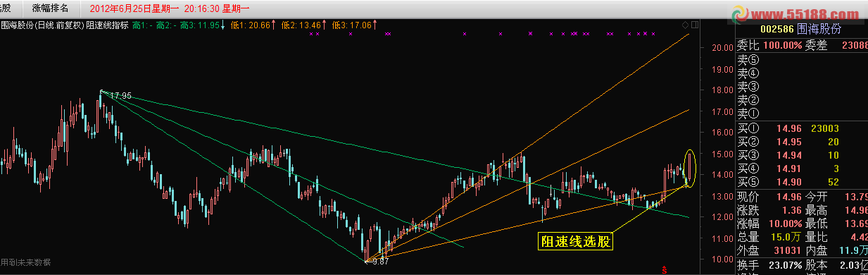Click the up arrow after 低1: 20.66
868x275 pixels.
click(x=275, y=25)
